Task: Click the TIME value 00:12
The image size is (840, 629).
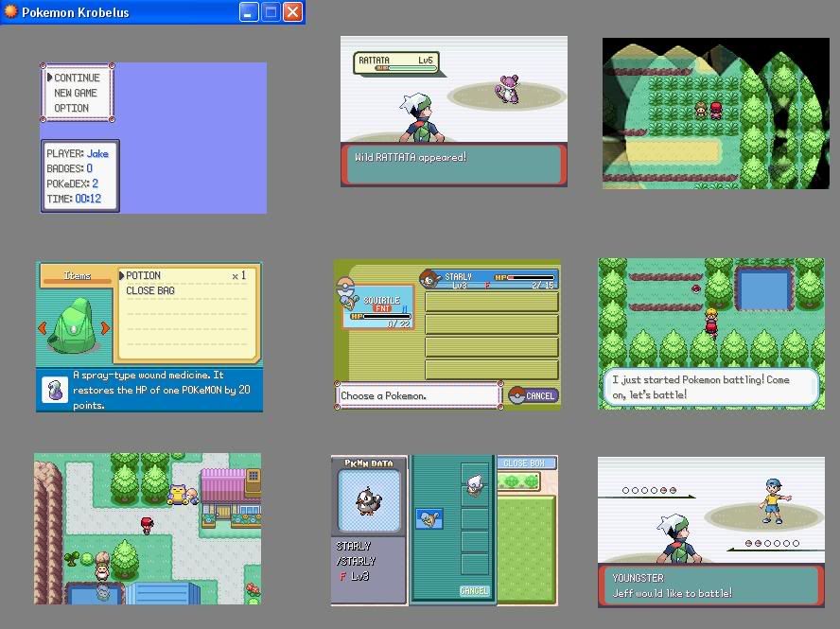Action: 88,199
